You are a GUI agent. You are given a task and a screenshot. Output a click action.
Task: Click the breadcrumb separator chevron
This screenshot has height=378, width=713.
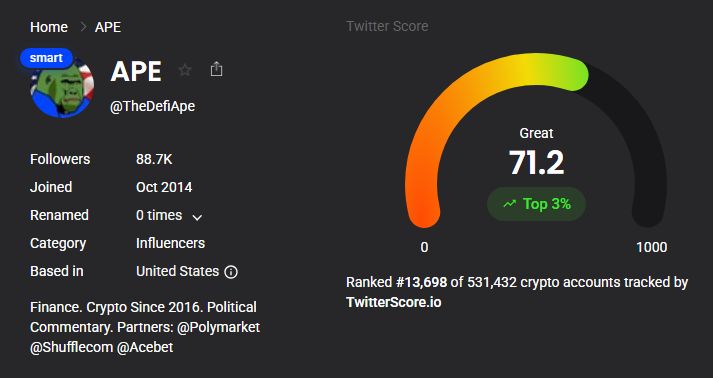[83, 27]
